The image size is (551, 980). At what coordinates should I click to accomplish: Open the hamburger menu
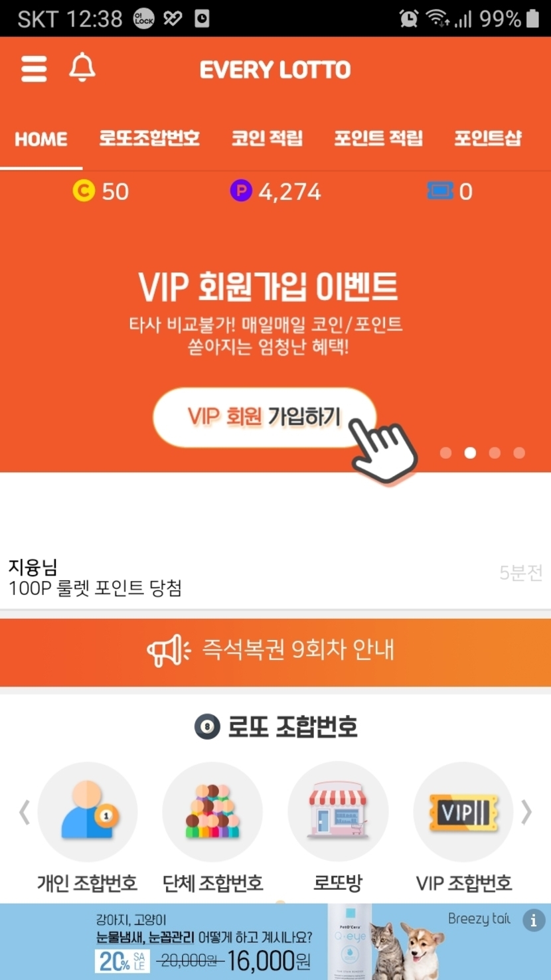tap(34, 68)
